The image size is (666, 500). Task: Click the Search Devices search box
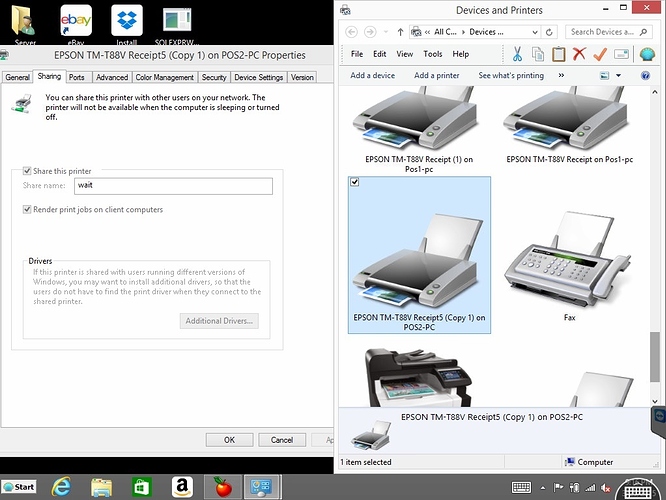608,32
